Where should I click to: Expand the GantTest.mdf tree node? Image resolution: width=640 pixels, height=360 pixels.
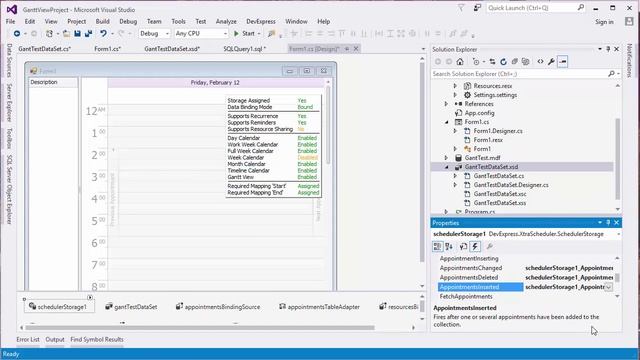coord(447,158)
